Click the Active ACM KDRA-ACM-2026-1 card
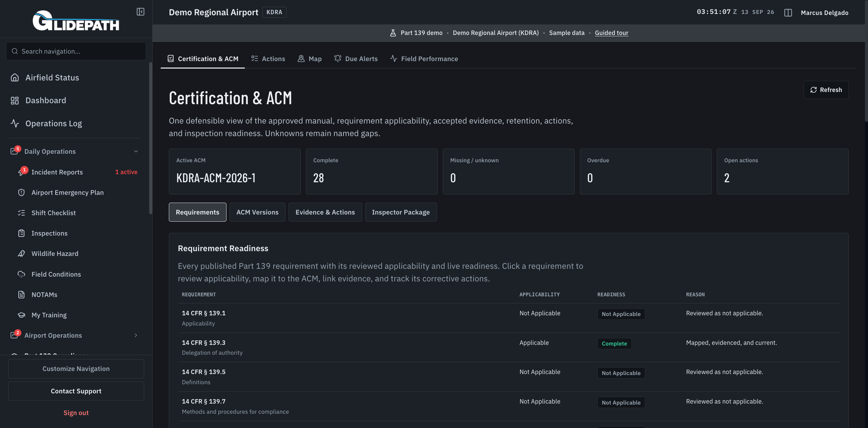Image resolution: width=868 pixels, height=428 pixels. coord(235,171)
